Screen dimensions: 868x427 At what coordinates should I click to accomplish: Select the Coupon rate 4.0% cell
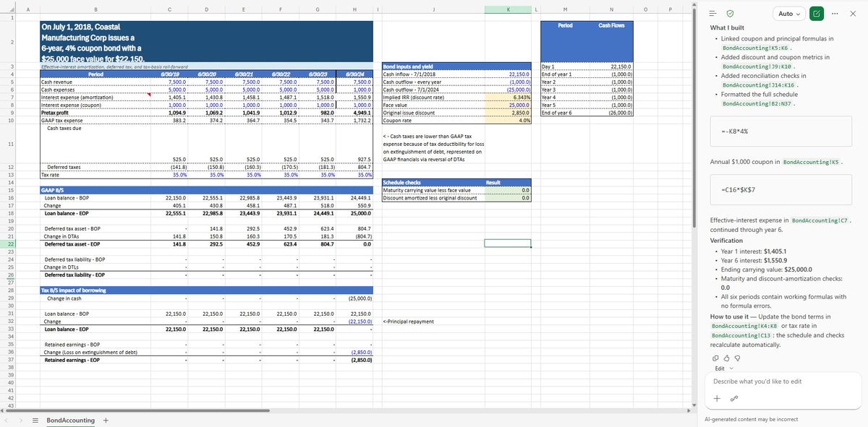pyautogui.click(x=508, y=120)
